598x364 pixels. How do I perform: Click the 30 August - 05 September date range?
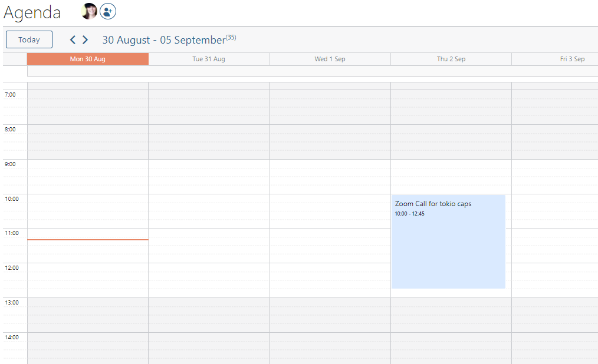(163, 40)
